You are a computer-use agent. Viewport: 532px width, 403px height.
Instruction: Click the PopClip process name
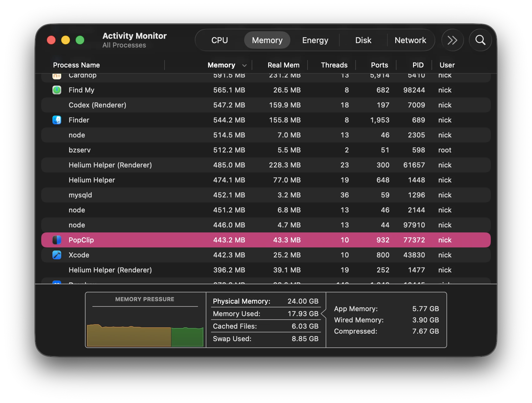pos(81,240)
